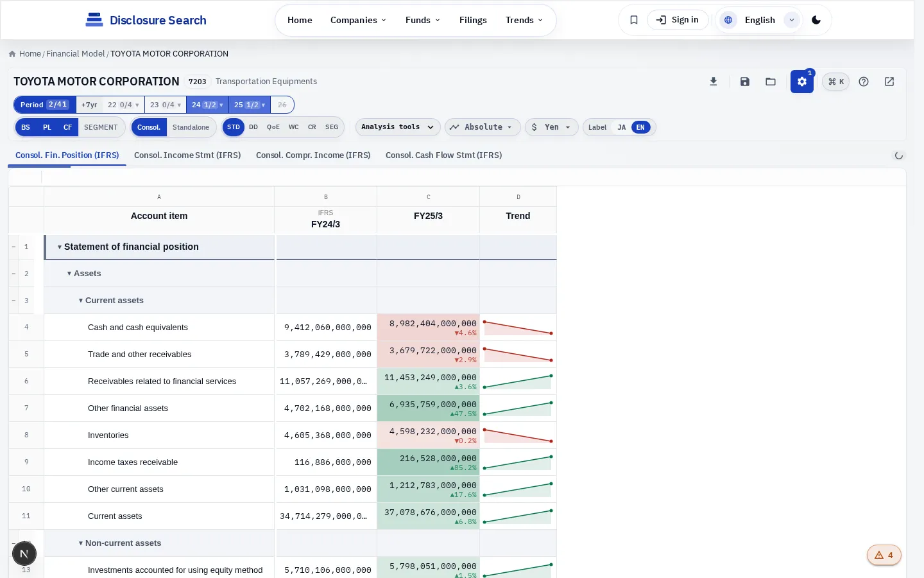This screenshot has height=578, width=924.
Task: Select PL statement toggle
Action: pos(47,127)
